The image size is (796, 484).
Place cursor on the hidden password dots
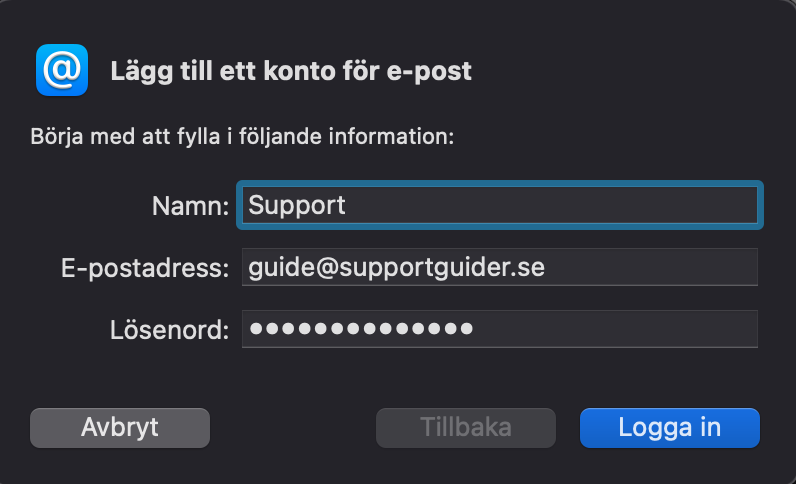click(361, 329)
